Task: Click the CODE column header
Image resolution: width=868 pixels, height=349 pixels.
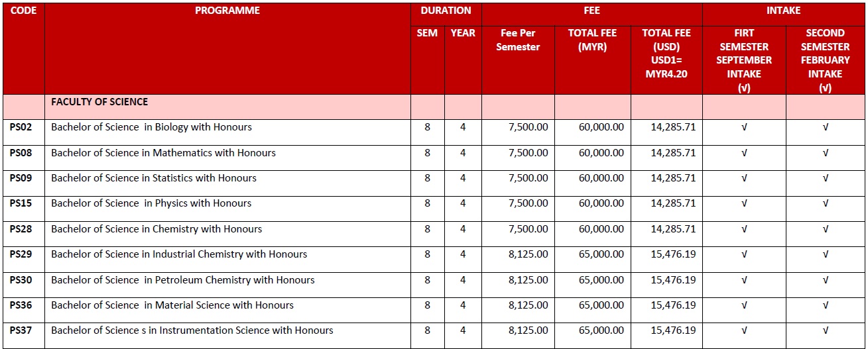Action: click(23, 11)
